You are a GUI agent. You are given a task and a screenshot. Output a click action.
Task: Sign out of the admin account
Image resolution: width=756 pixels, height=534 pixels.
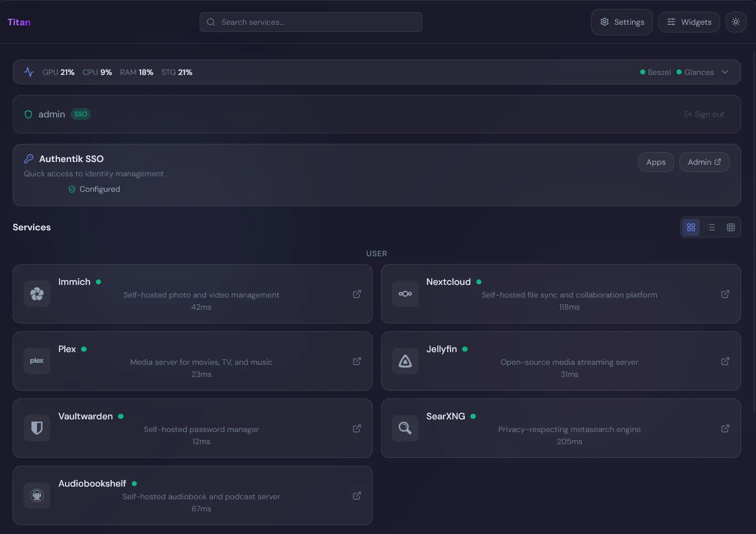[704, 114]
